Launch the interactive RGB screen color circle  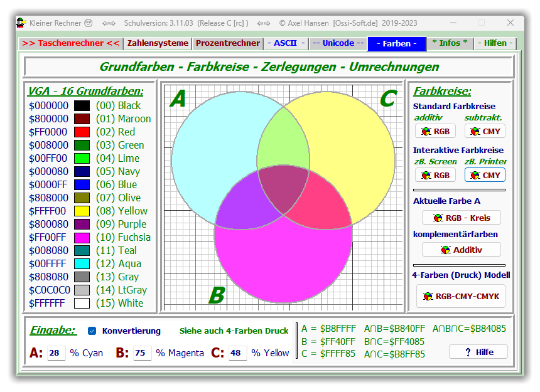435,175
